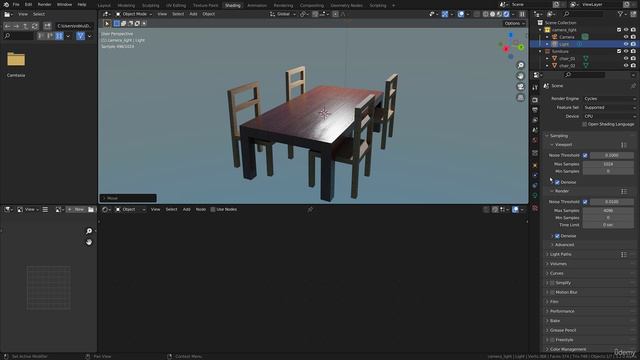Go back in file browser
The width and height of the screenshot is (640, 360).
pos(7,26)
